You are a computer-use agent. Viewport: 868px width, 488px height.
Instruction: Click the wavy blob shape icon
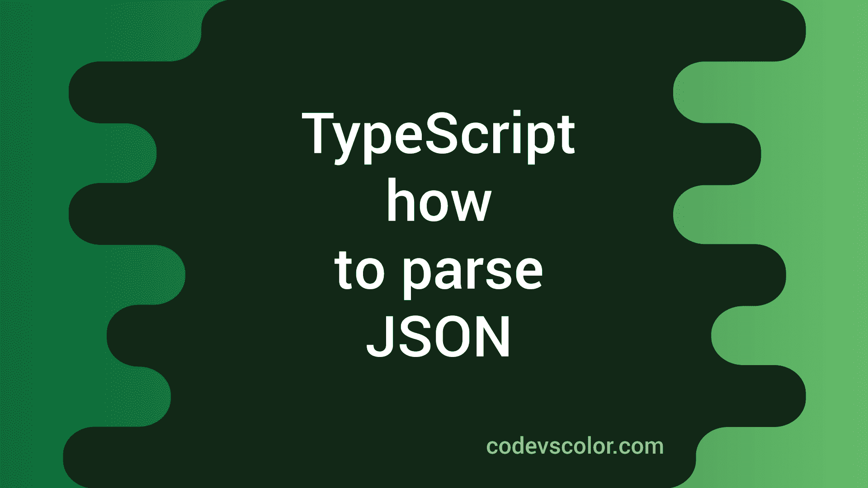(434, 244)
